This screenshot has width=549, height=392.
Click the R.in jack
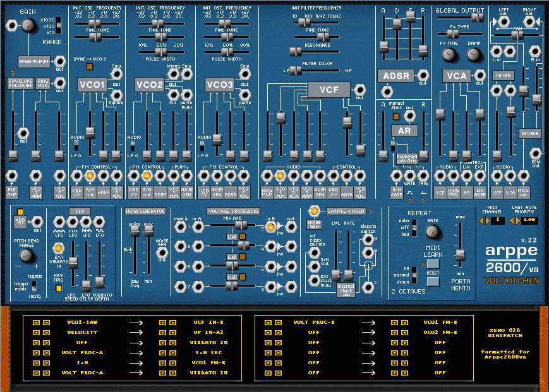point(535,51)
